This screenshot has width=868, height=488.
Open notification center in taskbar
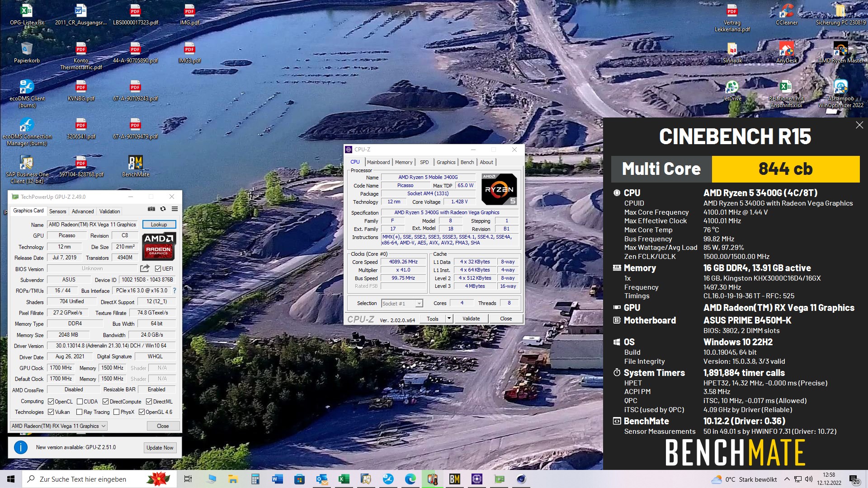854,479
